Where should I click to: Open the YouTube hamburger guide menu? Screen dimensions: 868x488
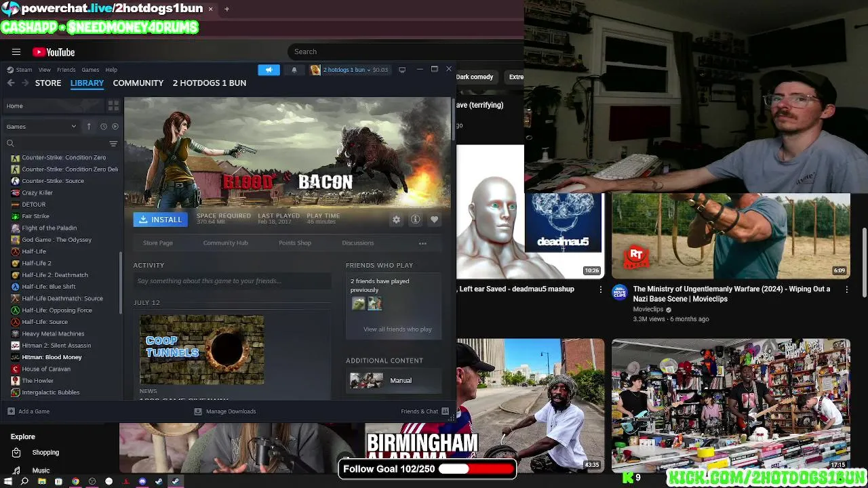pyautogui.click(x=16, y=52)
